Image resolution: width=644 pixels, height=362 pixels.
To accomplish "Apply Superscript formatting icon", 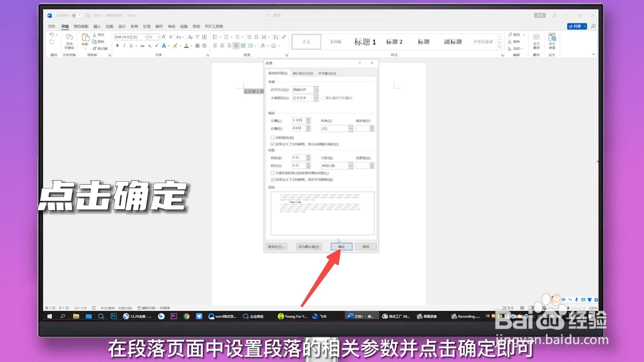I will tap(156, 46).
